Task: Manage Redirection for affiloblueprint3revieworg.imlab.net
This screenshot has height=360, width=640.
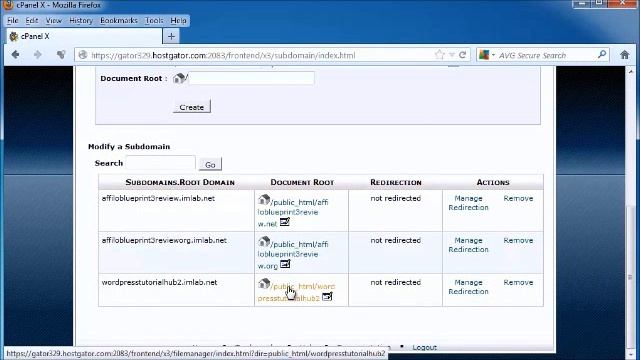Action: [x=468, y=245]
